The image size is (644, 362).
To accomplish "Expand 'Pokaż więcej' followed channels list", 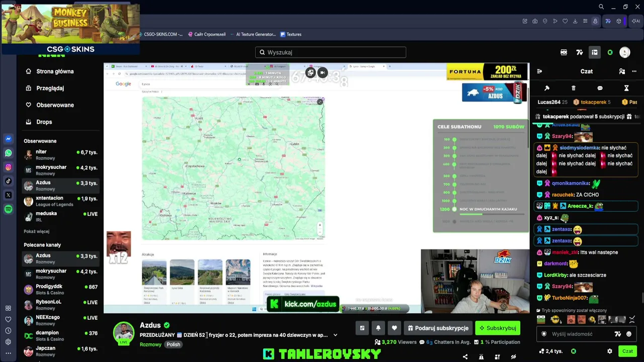I will tap(36, 231).
